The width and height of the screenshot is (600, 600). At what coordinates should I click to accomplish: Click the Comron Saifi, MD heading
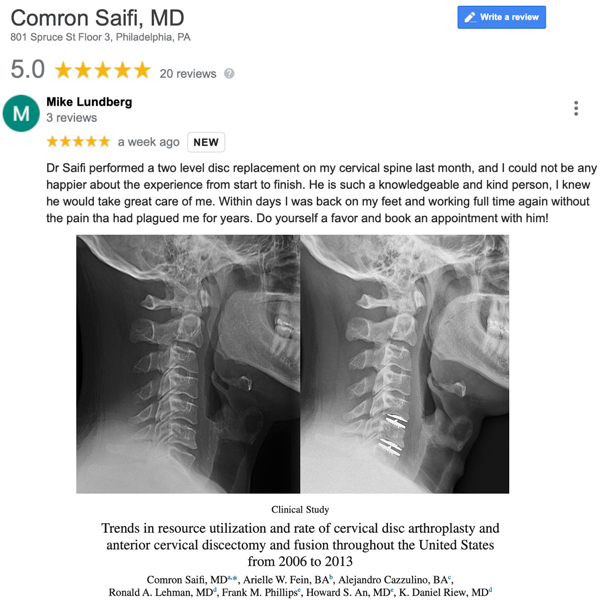pos(98,18)
